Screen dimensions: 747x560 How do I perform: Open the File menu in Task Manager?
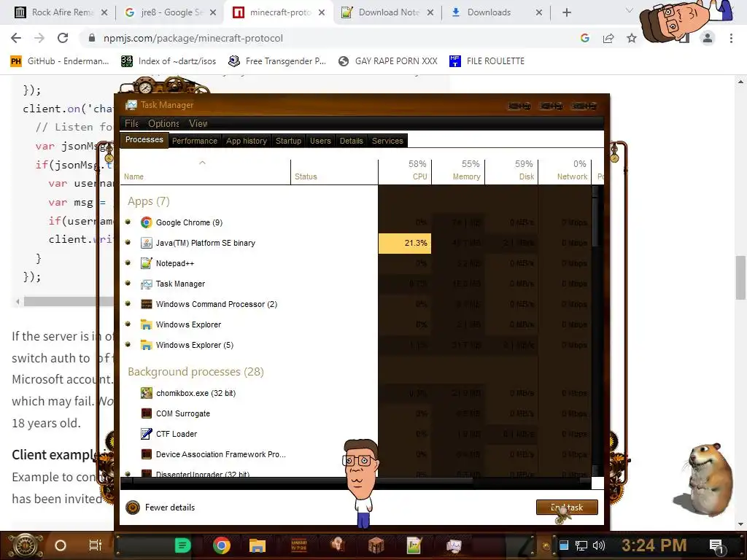click(x=131, y=123)
